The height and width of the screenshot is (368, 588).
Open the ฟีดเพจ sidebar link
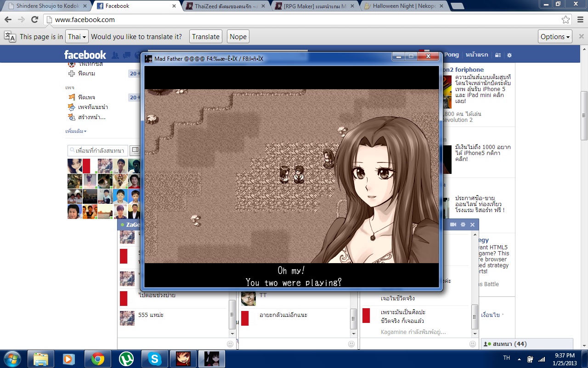tap(87, 98)
